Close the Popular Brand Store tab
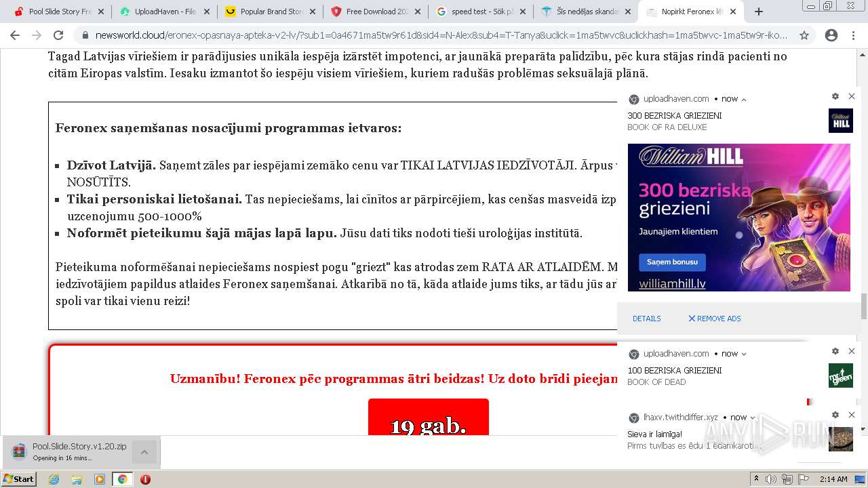The height and width of the screenshot is (488, 868). [x=313, y=12]
